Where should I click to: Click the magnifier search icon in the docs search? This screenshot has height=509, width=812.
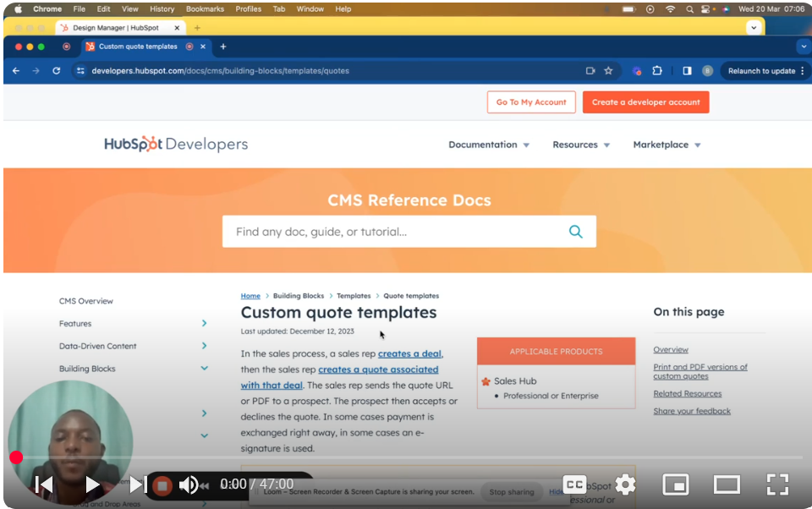tap(576, 232)
